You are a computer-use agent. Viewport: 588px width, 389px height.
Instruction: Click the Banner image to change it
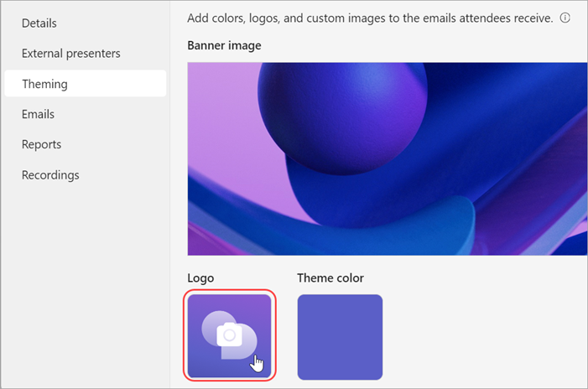(387, 158)
